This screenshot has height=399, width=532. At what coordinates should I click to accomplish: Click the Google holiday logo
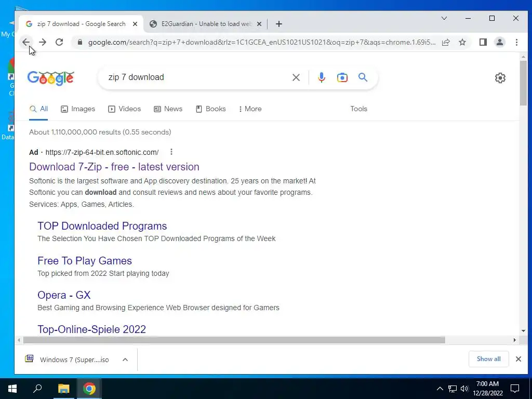click(x=50, y=78)
